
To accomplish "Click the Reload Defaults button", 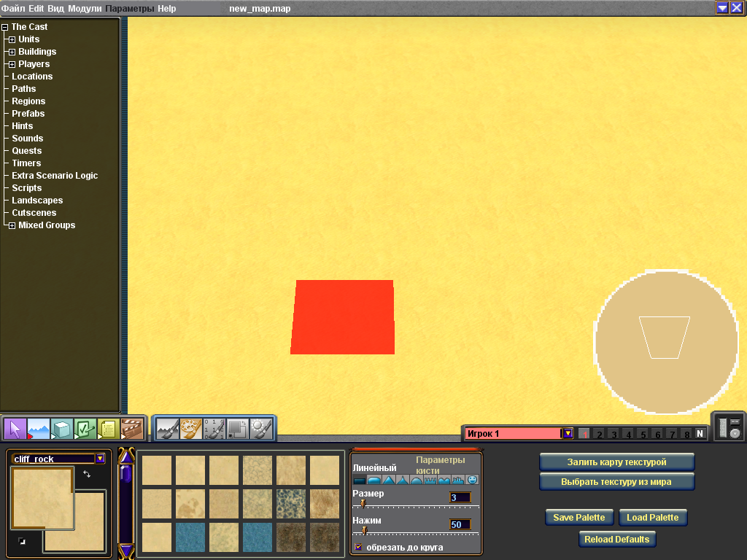I will coord(617,539).
